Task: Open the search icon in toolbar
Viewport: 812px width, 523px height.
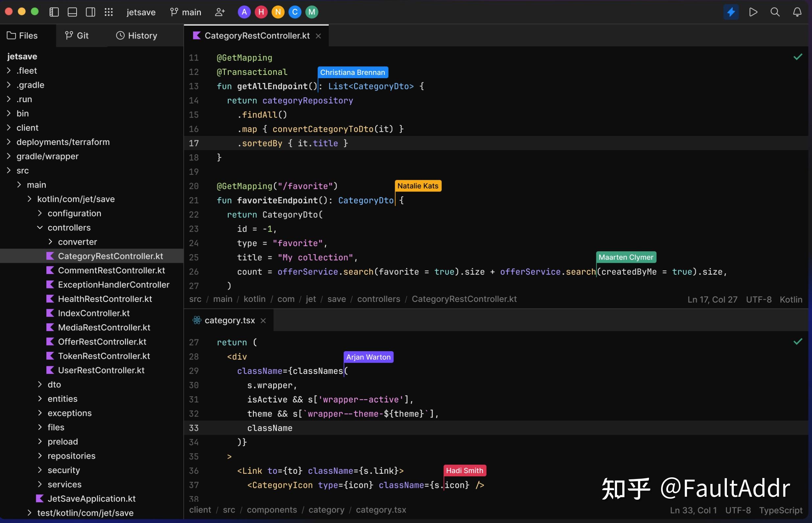Action: point(775,12)
